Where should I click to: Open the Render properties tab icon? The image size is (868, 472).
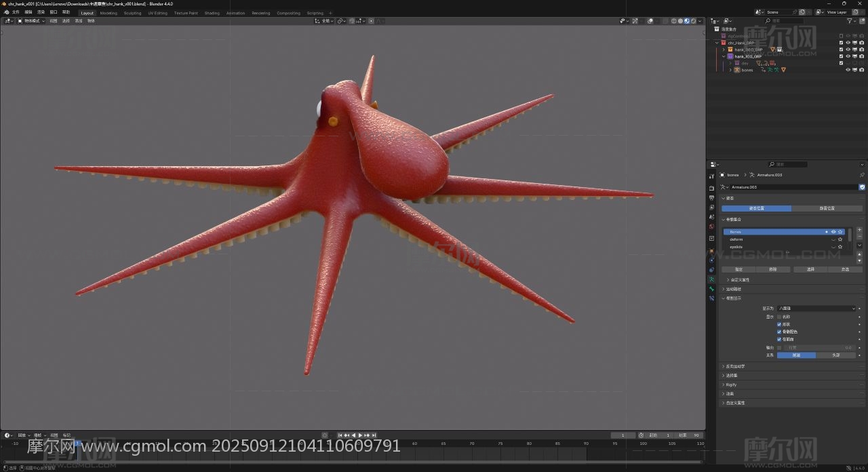click(x=711, y=188)
